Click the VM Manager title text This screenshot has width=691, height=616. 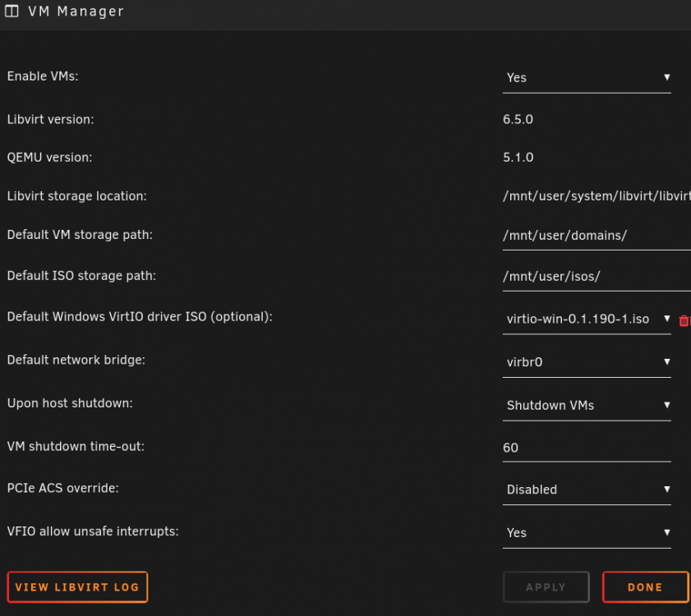[x=76, y=11]
